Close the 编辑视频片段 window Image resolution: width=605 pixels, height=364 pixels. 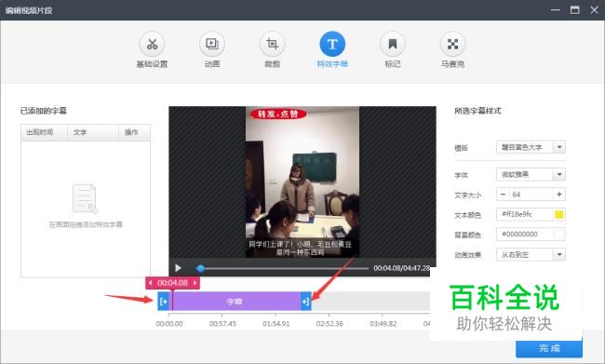click(594, 10)
